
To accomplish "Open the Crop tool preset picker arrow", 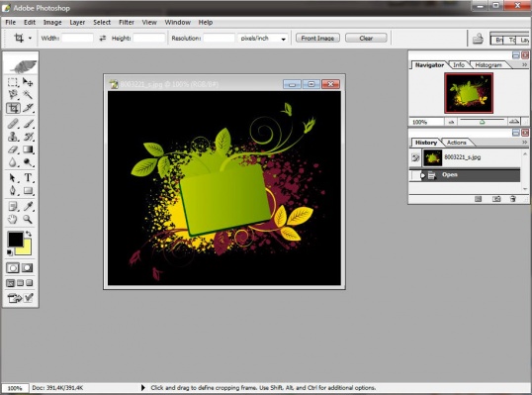I will 30,38.
